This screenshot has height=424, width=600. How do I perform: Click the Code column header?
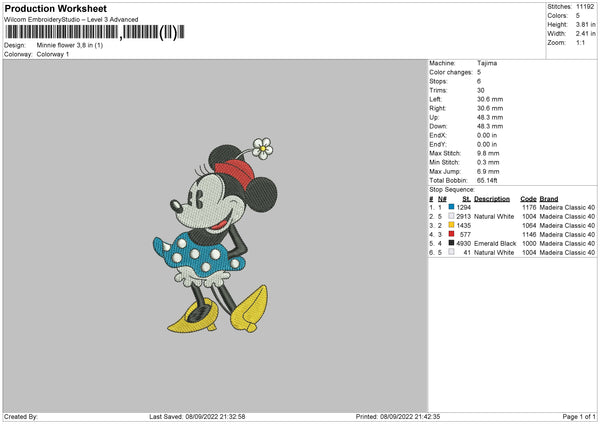pos(528,198)
